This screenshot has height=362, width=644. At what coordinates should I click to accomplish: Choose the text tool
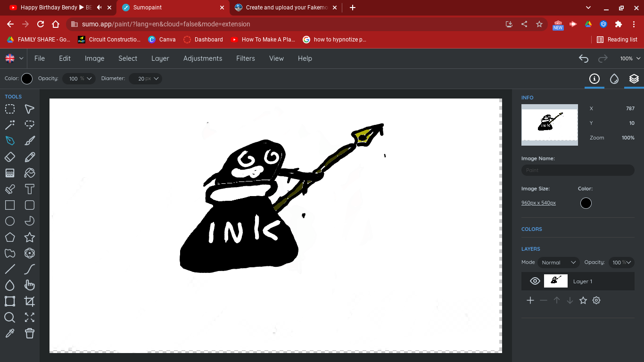pyautogui.click(x=30, y=189)
